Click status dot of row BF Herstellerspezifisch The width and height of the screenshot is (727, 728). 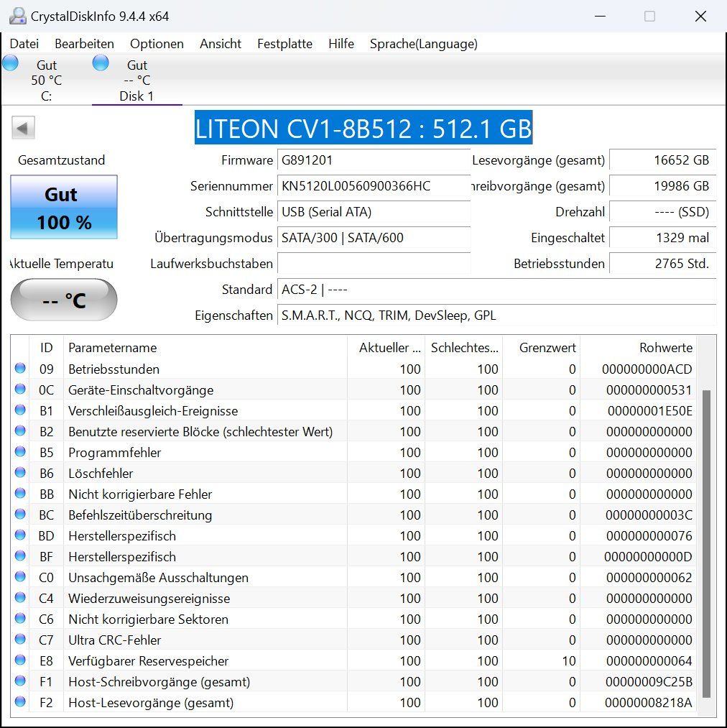20,556
